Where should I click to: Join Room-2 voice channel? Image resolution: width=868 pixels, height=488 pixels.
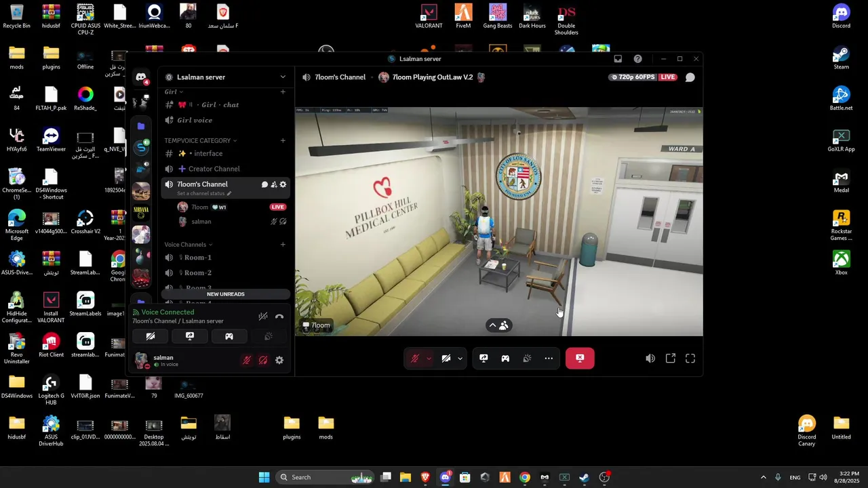coord(226,272)
